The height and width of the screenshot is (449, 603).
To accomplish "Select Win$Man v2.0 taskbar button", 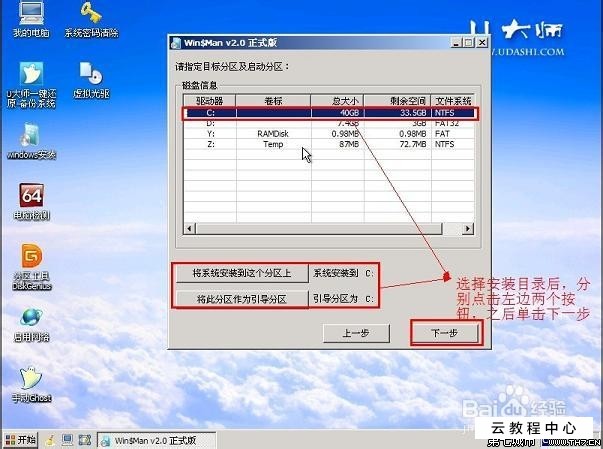I will coord(156,440).
